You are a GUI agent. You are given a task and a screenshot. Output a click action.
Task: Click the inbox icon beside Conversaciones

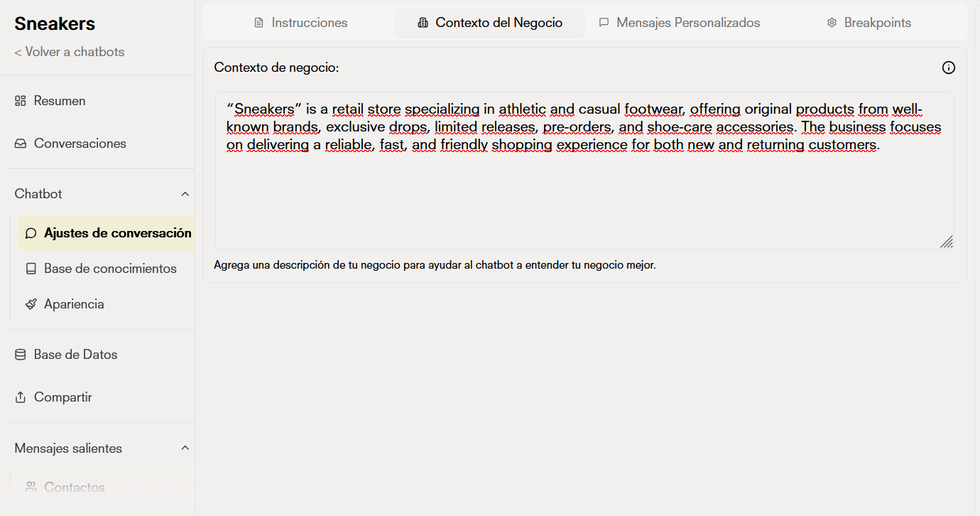pyautogui.click(x=20, y=143)
